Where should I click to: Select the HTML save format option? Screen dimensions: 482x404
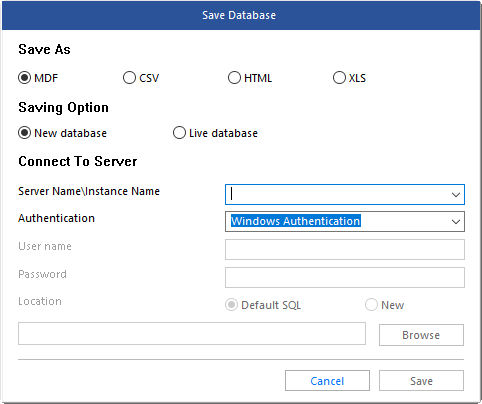[x=234, y=78]
